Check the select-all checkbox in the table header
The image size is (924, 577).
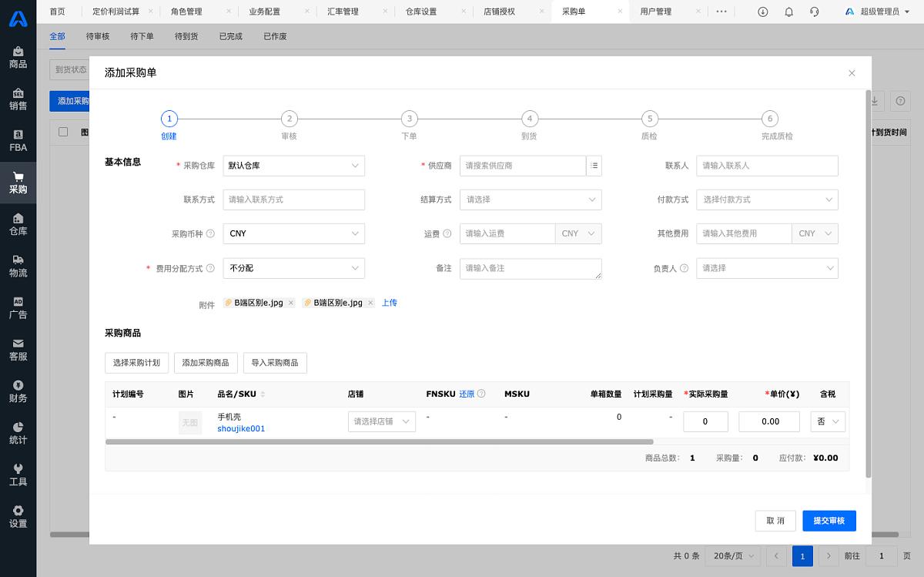coord(65,131)
